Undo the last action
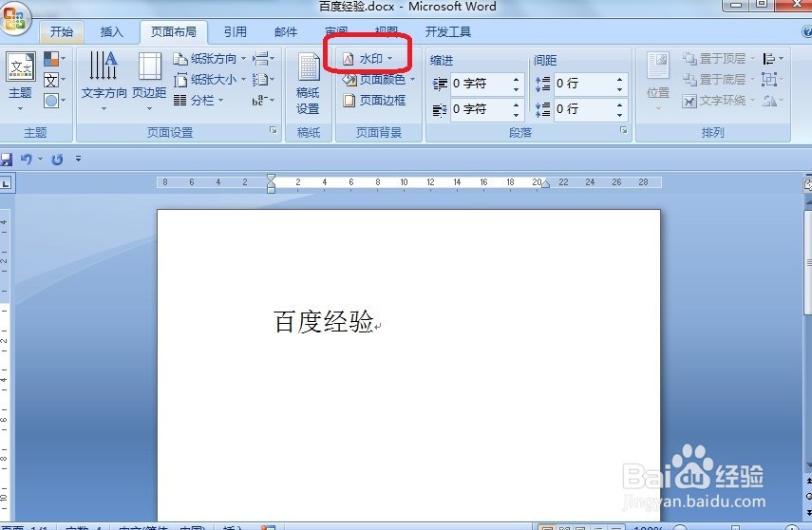This screenshot has width=812, height=530. [27, 159]
